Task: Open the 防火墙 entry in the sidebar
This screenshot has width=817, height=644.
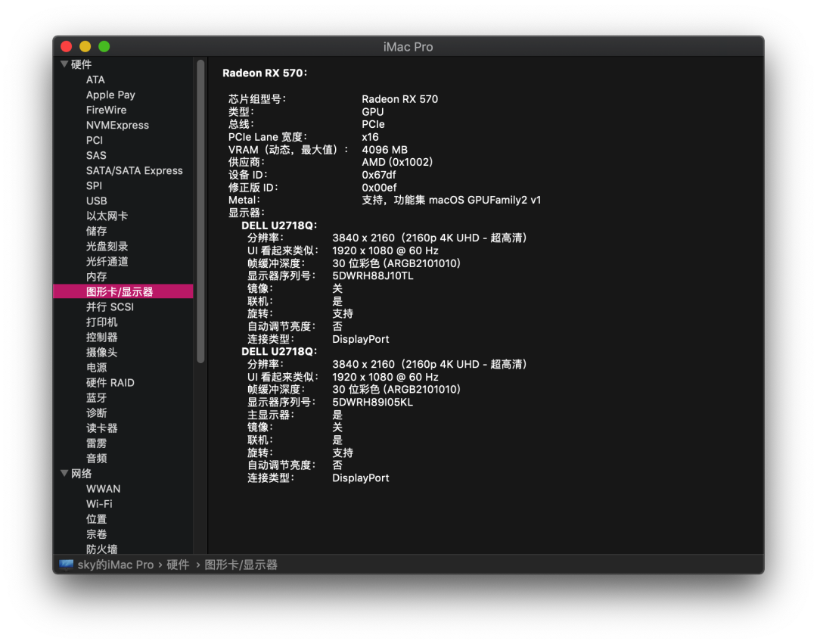Action: (x=101, y=549)
